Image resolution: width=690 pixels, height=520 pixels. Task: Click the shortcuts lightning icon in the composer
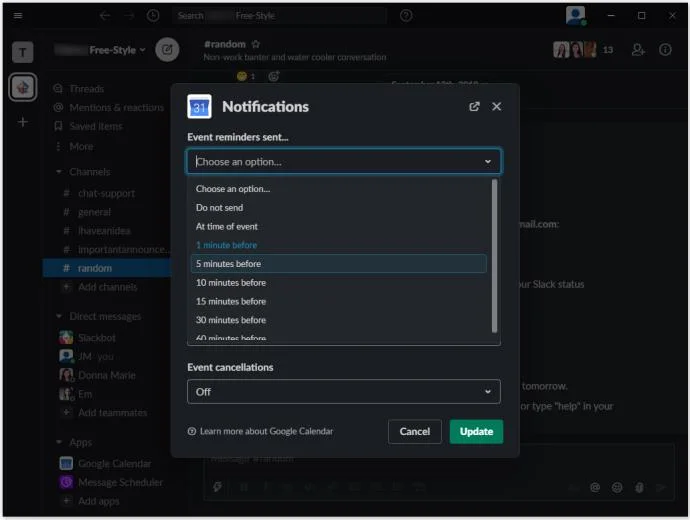tap(217, 487)
